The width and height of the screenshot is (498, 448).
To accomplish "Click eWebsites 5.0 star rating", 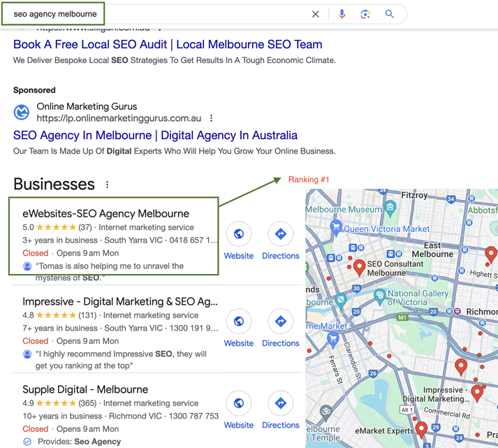I will coord(57,228).
